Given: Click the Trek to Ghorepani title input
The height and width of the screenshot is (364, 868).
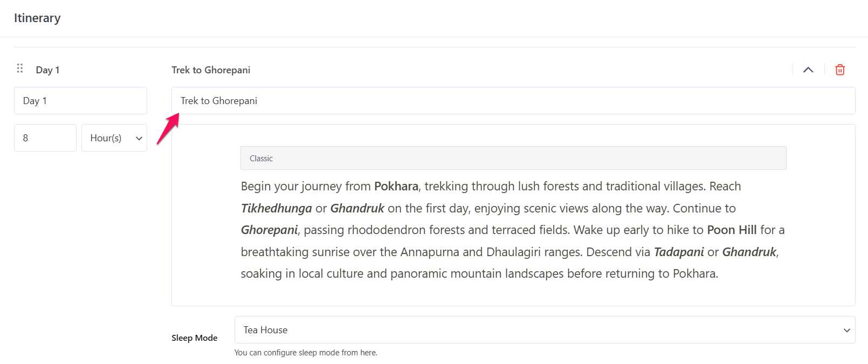Looking at the screenshot, I should pos(512,101).
